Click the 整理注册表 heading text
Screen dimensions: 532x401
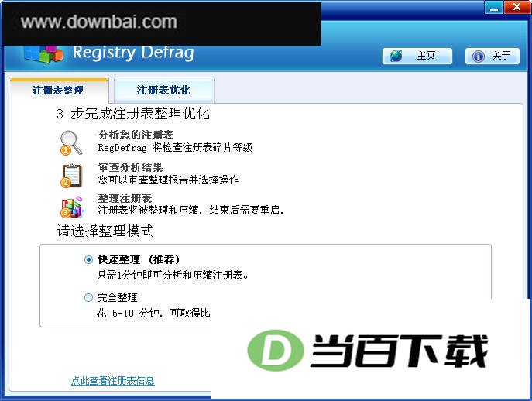[125, 198]
